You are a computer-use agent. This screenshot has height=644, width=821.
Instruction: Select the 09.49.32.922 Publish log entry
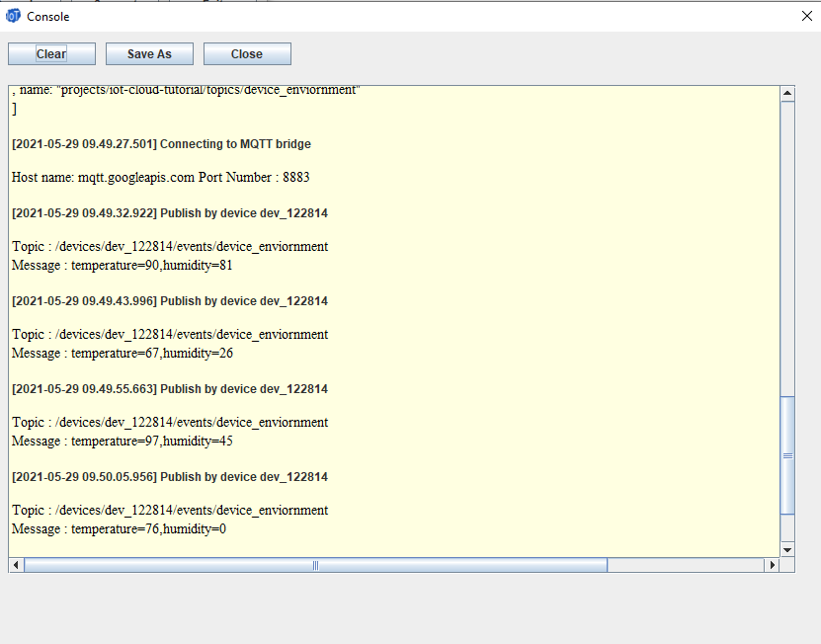[170, 213]
